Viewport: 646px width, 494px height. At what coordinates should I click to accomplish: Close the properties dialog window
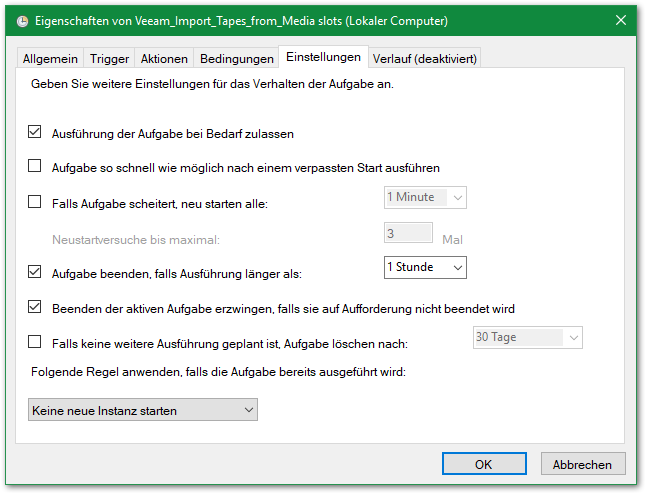[621, 20]
